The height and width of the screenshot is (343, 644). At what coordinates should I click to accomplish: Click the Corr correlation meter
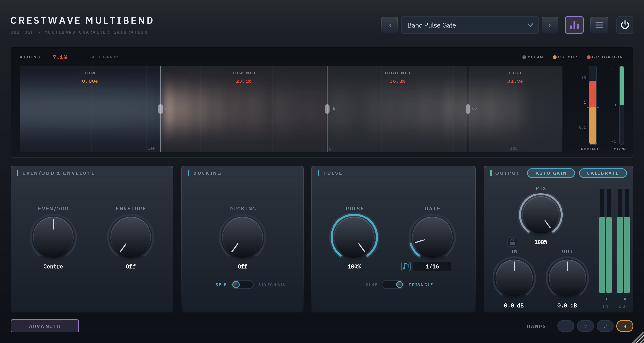(x=622, y=105)
